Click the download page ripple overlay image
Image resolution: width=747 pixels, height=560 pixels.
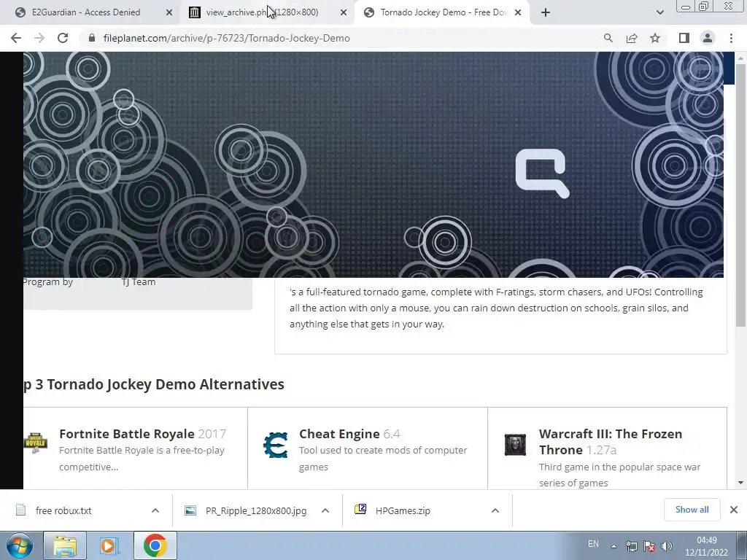point(373,165)
